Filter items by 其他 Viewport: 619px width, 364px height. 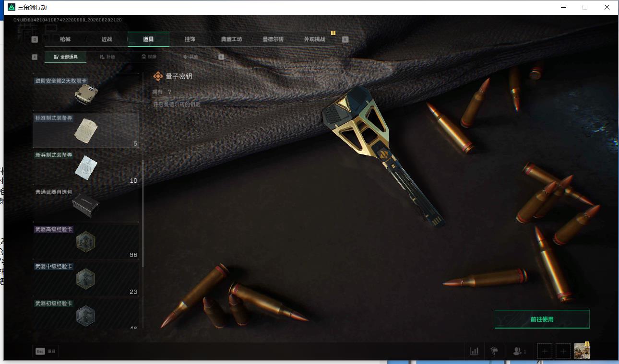point(190,57)
